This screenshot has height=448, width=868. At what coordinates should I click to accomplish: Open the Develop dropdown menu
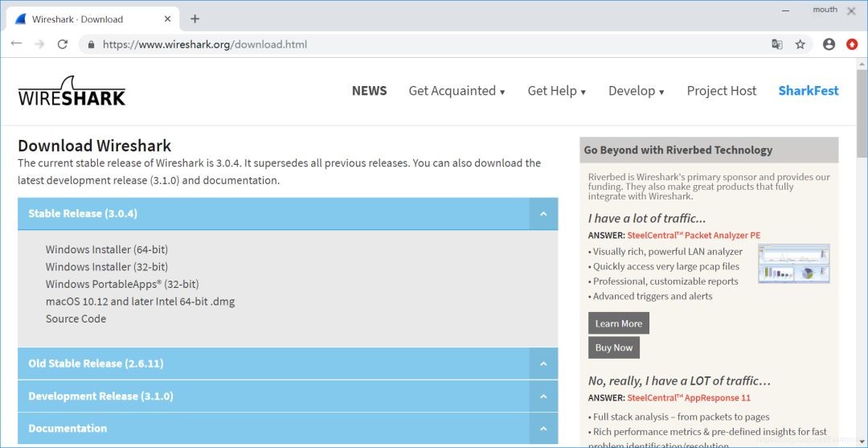click(636, 91)
